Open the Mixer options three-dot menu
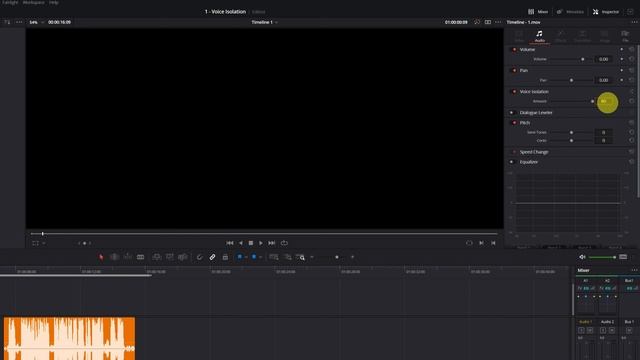Screen dimensions: 640x360 (x=634, y=270)
